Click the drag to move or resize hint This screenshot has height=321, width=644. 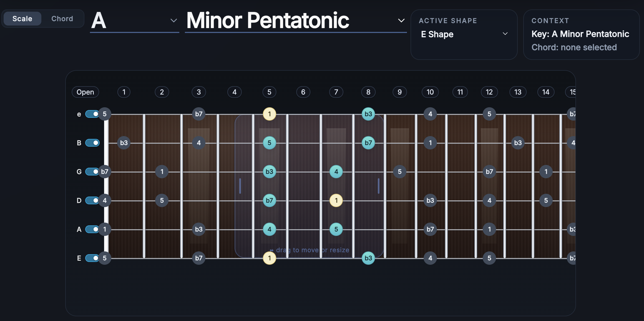click(310, 250)
